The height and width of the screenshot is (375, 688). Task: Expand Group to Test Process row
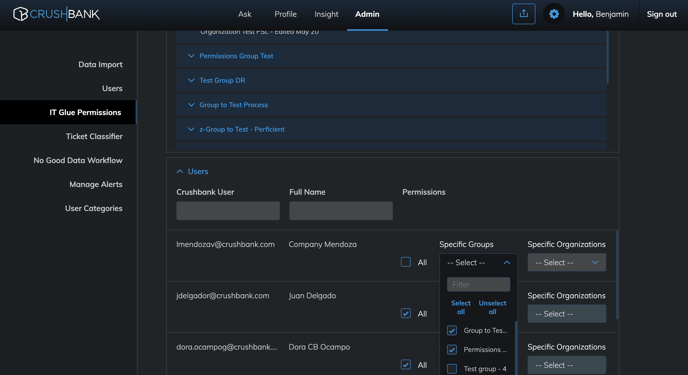[391, 105]
